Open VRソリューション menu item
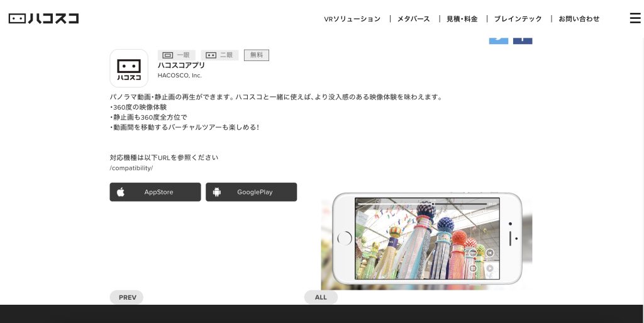The width and height of the screenshot is (644, 323). [x=352, y=19]
